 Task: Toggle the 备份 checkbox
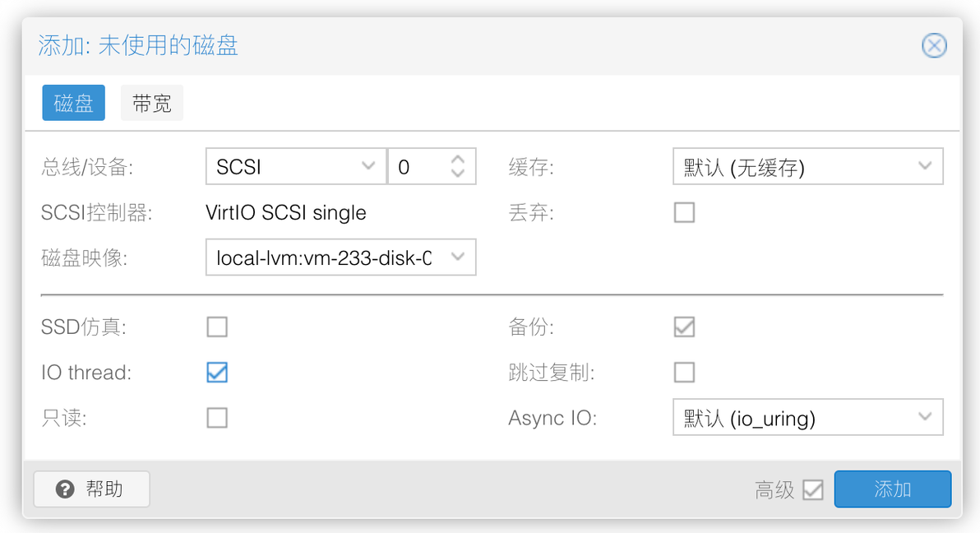[x=684, y=327]
